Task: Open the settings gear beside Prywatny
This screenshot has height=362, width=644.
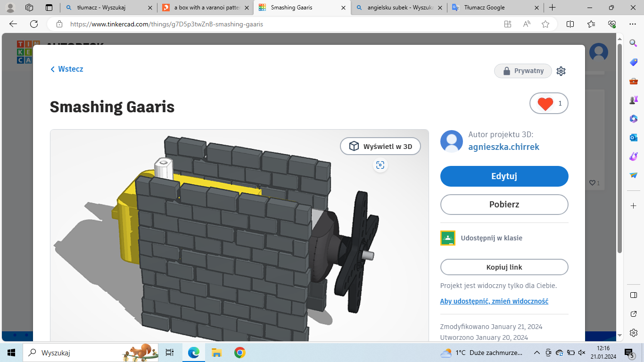Action: tap(561, 71)
